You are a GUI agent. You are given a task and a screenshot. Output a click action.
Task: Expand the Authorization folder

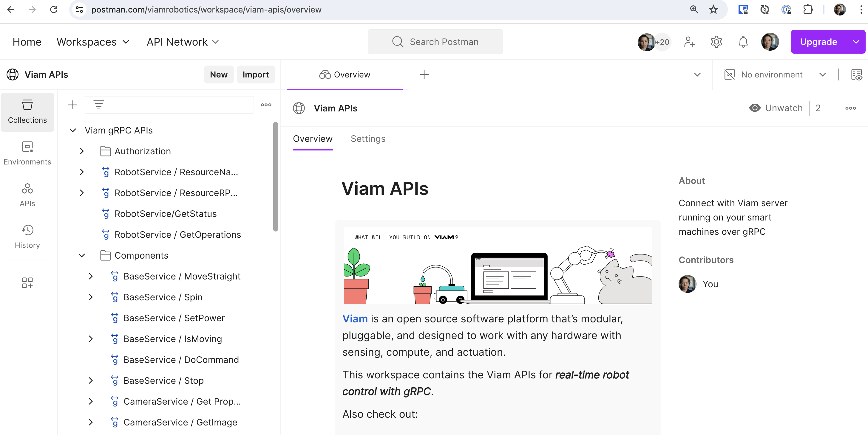coord(81,151)
